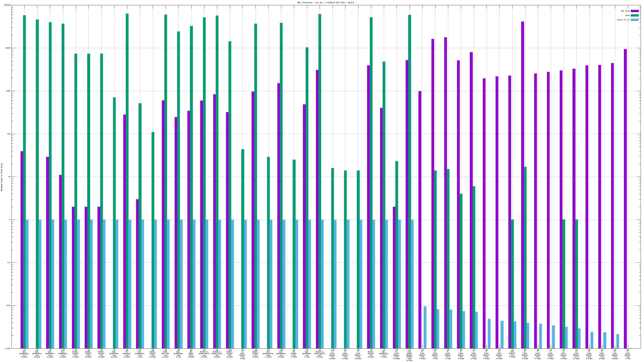Click the 100000 y-axis tick label
Image resolution: width=644 pixels, height=362 pixels.
click(8, 5)
